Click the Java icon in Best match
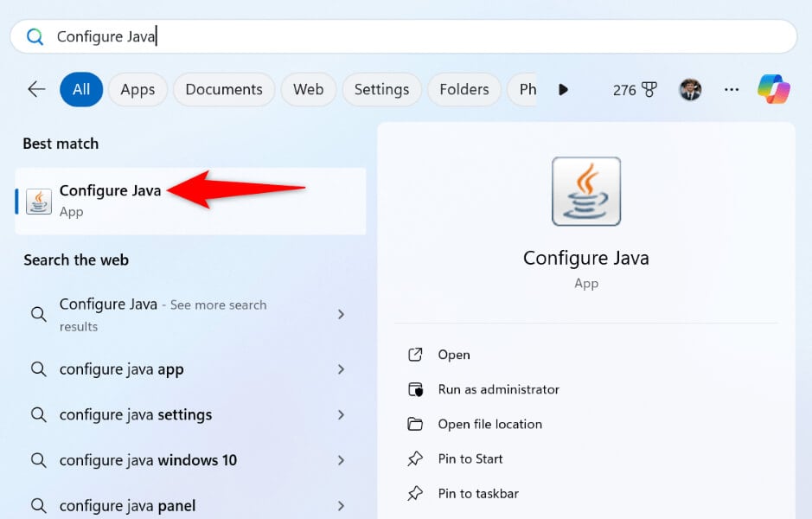Screen dimensions: 812x519 pos(39,201)
